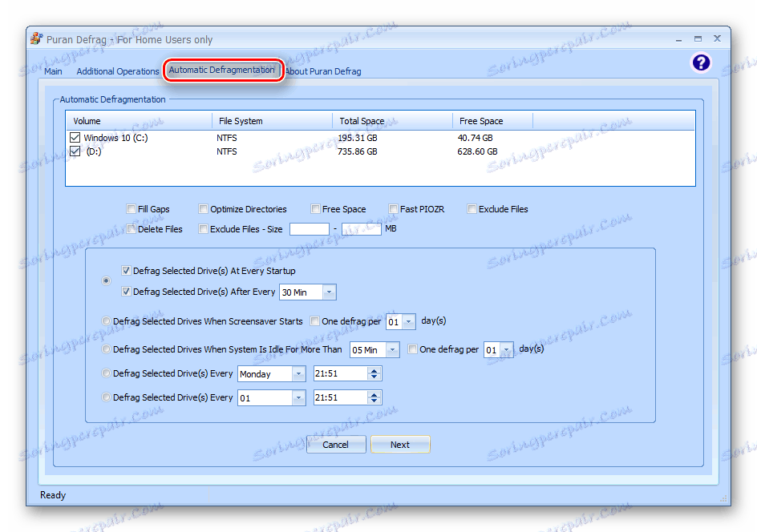Select the '195.31 GB' total space cell
757x532 pixels.
tap(358, 138)
